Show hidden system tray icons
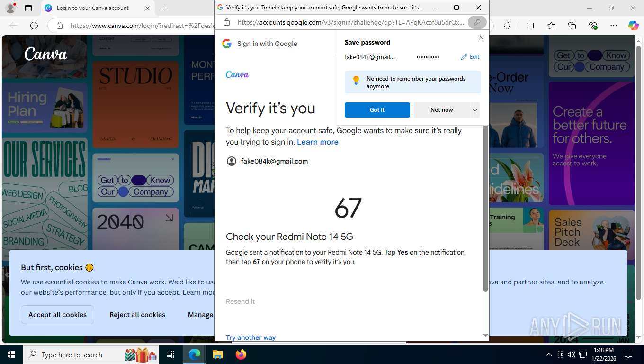The height and width of the screenshot is (364, 644). (x=549, y=355)
